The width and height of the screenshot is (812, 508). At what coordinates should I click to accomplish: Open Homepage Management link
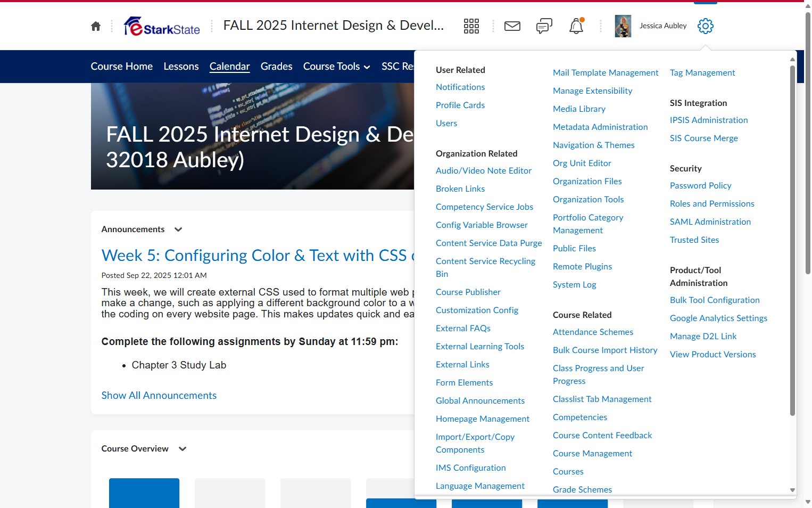coord(483,419)
